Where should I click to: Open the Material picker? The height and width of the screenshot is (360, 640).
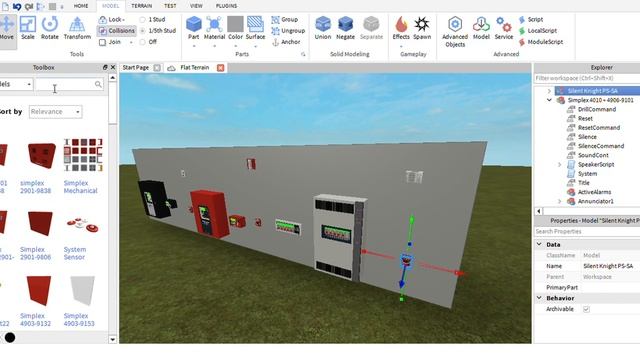coord(214,29)
